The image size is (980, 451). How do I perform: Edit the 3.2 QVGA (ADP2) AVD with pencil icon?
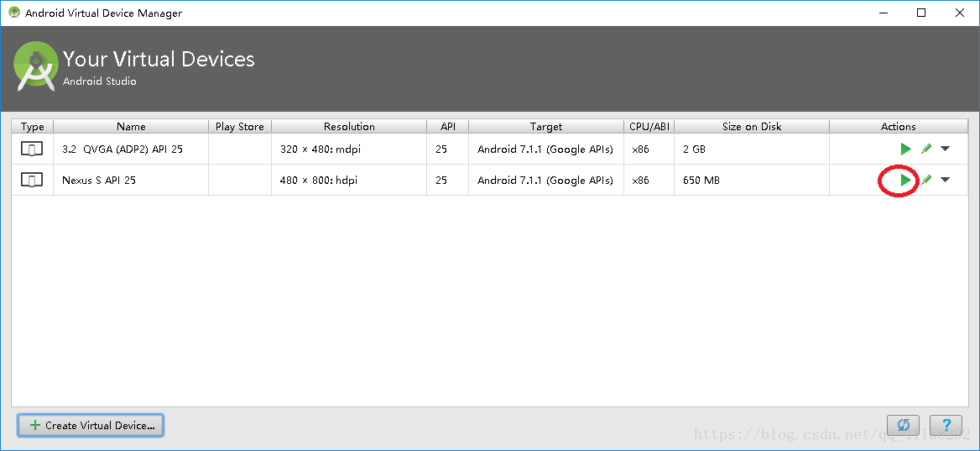pyautogui.click(x=926, y=149)
